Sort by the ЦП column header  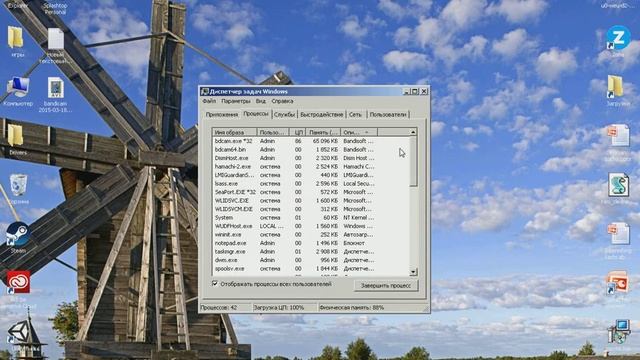[x=298, y=132]
